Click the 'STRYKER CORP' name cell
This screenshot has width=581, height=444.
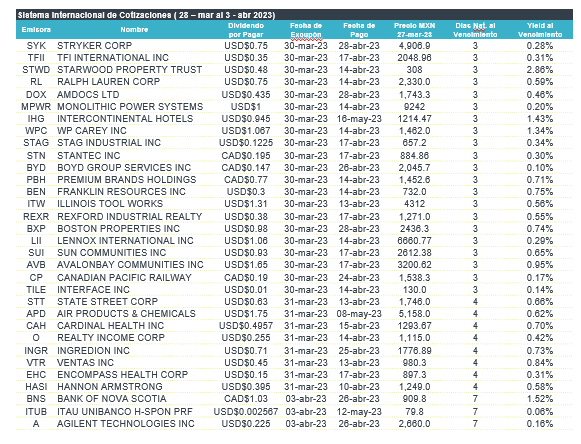point(94,46)
